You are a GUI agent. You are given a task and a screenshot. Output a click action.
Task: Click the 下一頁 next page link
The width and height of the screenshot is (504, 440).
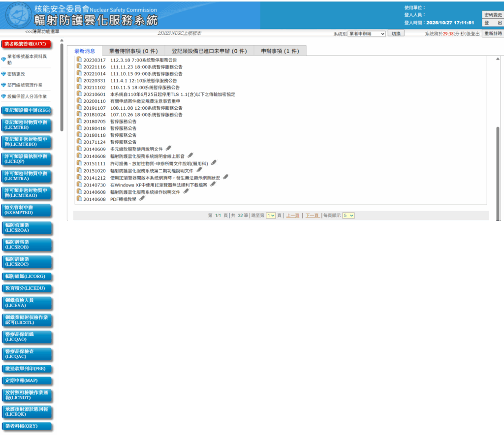click(x=312, y=216)
